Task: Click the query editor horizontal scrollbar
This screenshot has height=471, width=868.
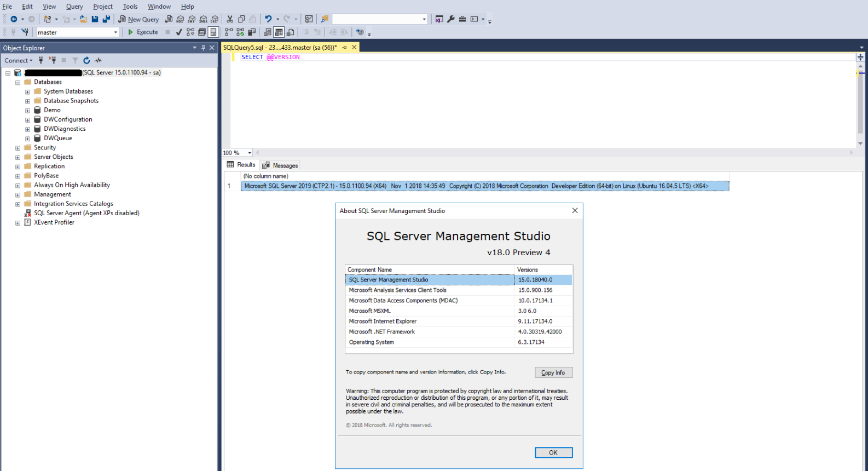Action: tap(554, 153)
